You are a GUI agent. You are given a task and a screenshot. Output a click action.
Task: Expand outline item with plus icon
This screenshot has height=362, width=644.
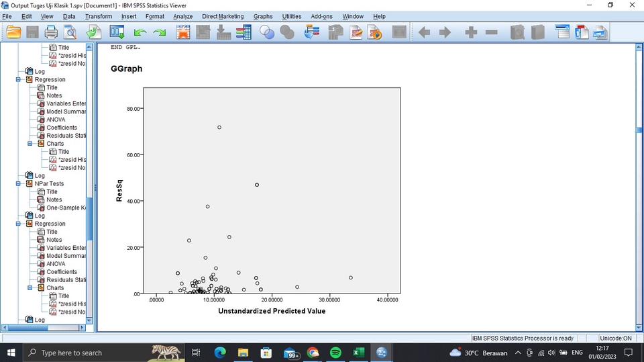471,32
